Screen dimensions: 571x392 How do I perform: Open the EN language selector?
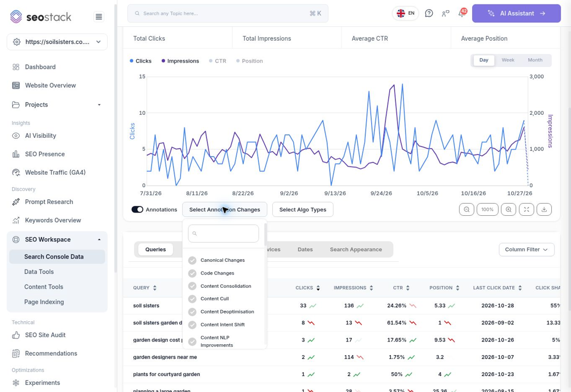click(405, 14)
